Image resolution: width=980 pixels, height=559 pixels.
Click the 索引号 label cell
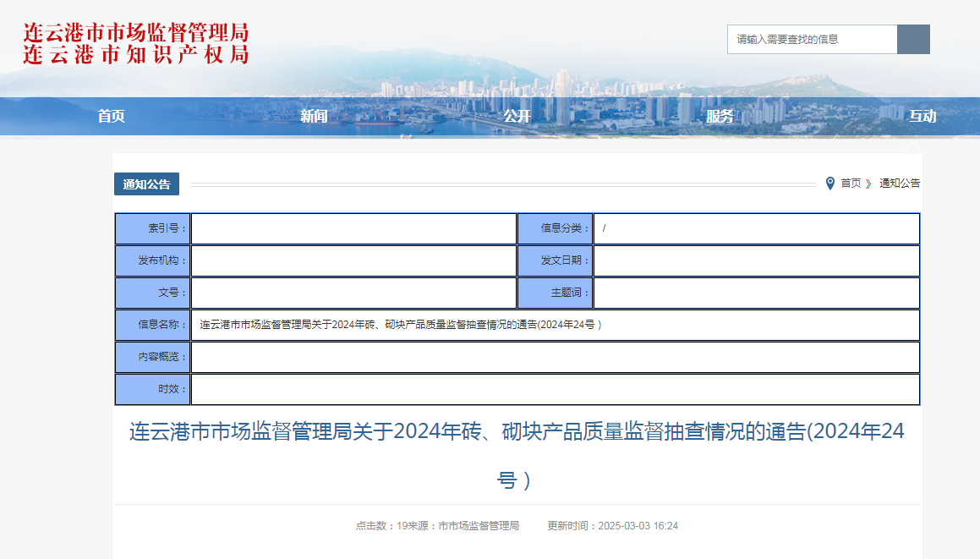[x=153, y=228]
